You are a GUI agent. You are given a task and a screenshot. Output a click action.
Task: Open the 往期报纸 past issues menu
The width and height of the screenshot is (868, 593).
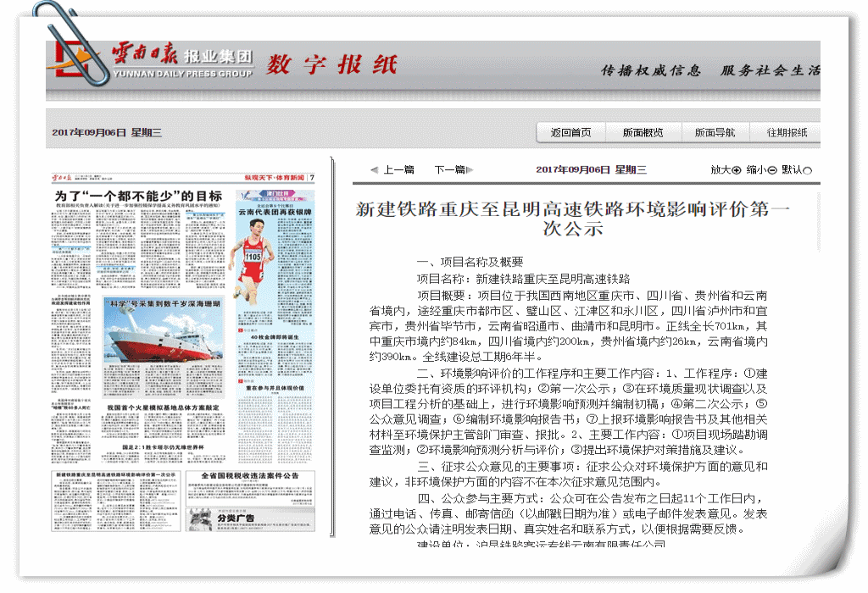[787, 133]
